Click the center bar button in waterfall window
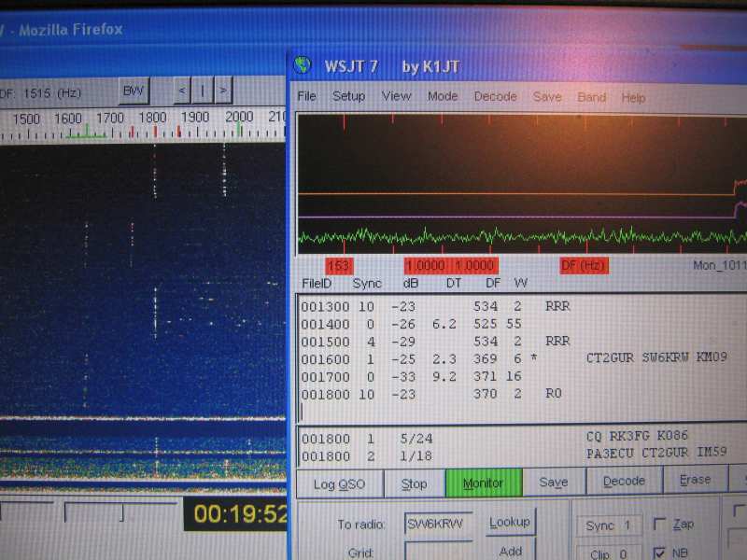This screenshot has width=747, height=560. 203,90
